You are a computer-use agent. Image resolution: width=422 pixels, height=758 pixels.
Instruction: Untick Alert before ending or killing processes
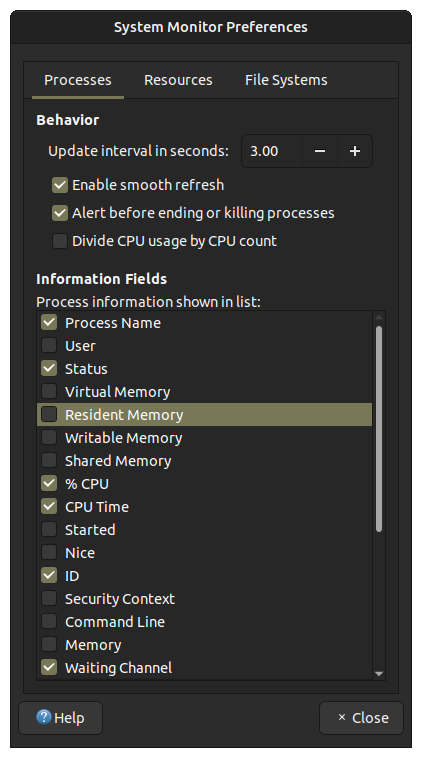click(x=60, y=213)
